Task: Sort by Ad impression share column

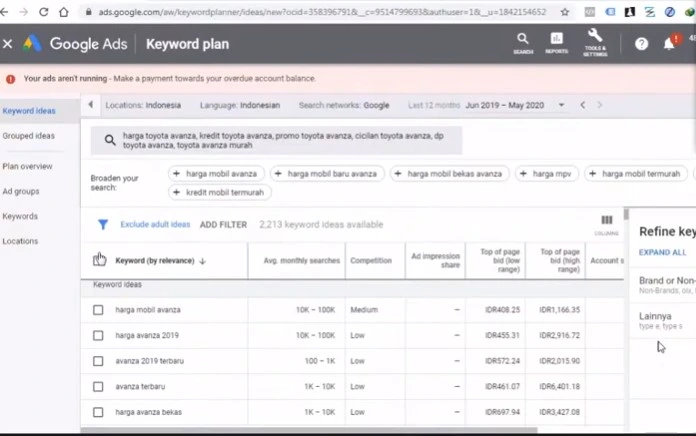Action: coord(435,261)
